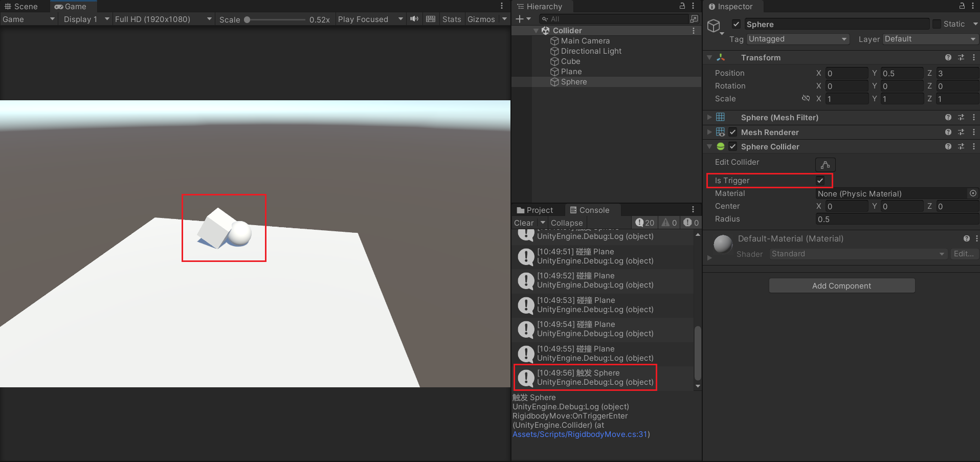980x462 pixels.
Task: Click the Inspector panel lock icon
Action: pyautogui.click(x=962, y=6)
